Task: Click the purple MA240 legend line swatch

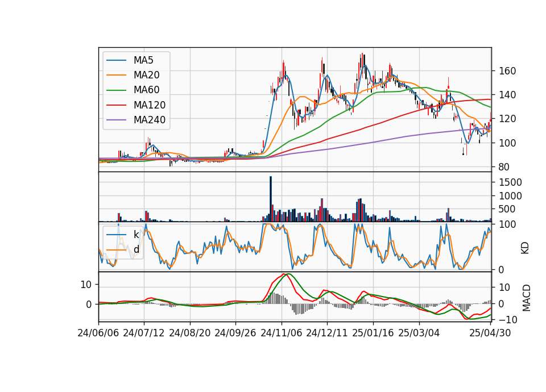Action: (x=116, y=120)
